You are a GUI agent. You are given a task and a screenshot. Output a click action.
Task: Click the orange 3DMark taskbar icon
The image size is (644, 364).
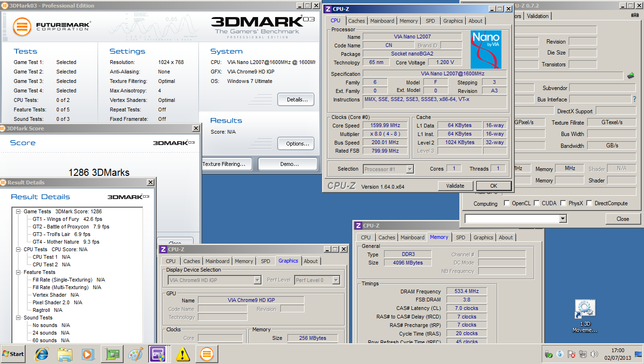[206, 354]
